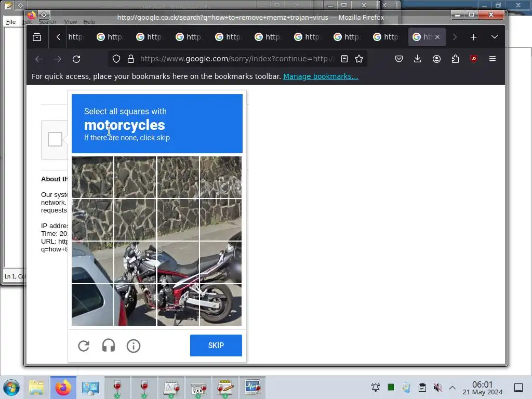Open the uBlock Origin extension icon
532x399 pixels.
pos(474,59)
